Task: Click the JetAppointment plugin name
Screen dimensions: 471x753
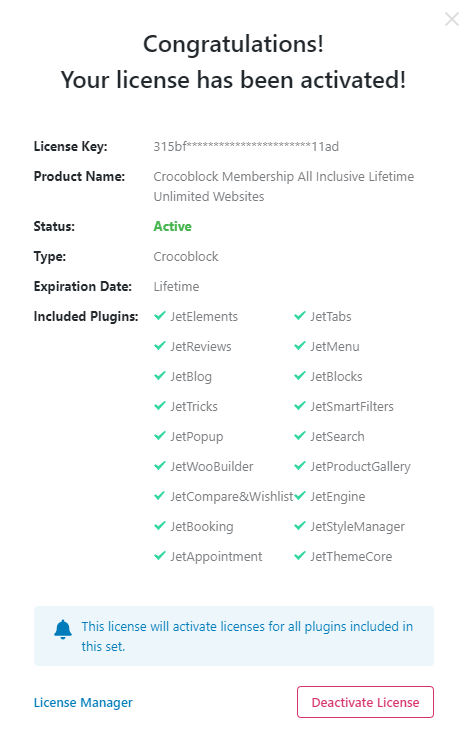Action: 216,557
